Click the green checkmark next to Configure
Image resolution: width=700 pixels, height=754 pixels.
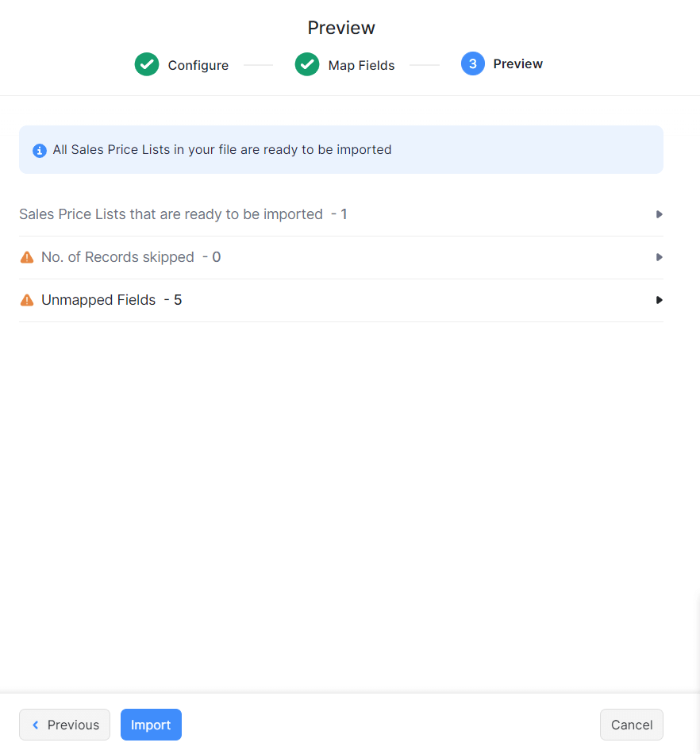147,64
